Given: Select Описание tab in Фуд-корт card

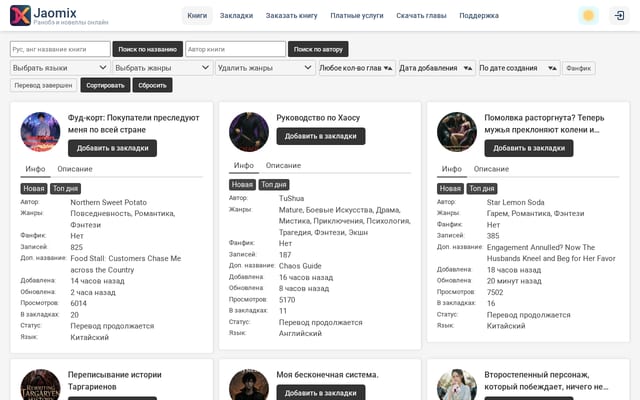Looking at the screenshot, I should 75,169.
